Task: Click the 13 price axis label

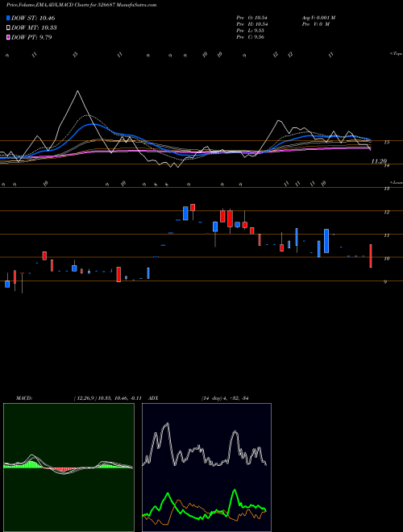Action: [386, 189]
